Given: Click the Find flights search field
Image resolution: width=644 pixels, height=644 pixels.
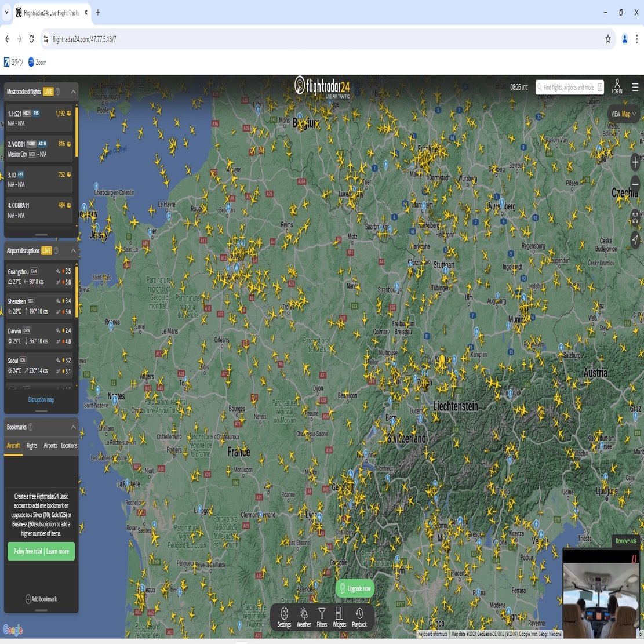Looking at the screenshot, I should (569, 87).
